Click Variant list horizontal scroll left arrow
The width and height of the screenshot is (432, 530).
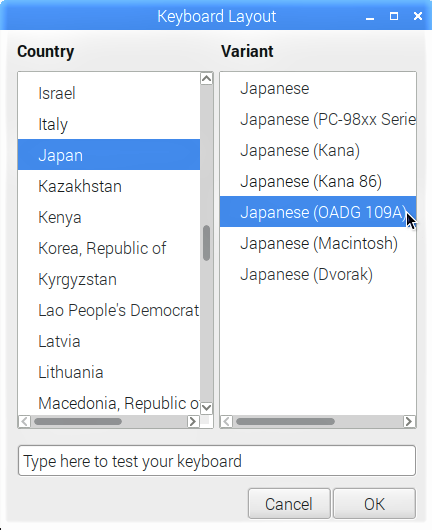coord(226,421)
